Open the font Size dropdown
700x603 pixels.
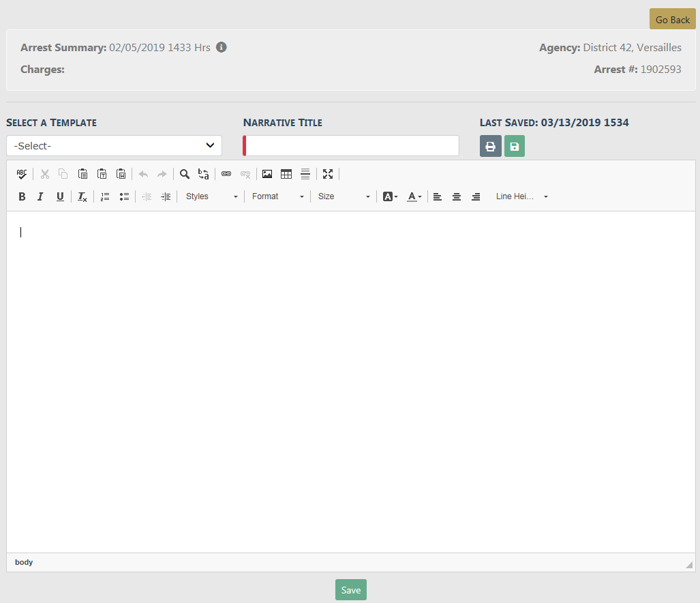(344, 196)
